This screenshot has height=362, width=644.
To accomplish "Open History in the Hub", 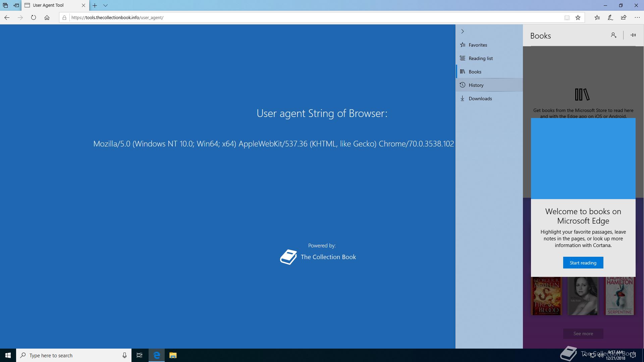I will coord(489,85).
